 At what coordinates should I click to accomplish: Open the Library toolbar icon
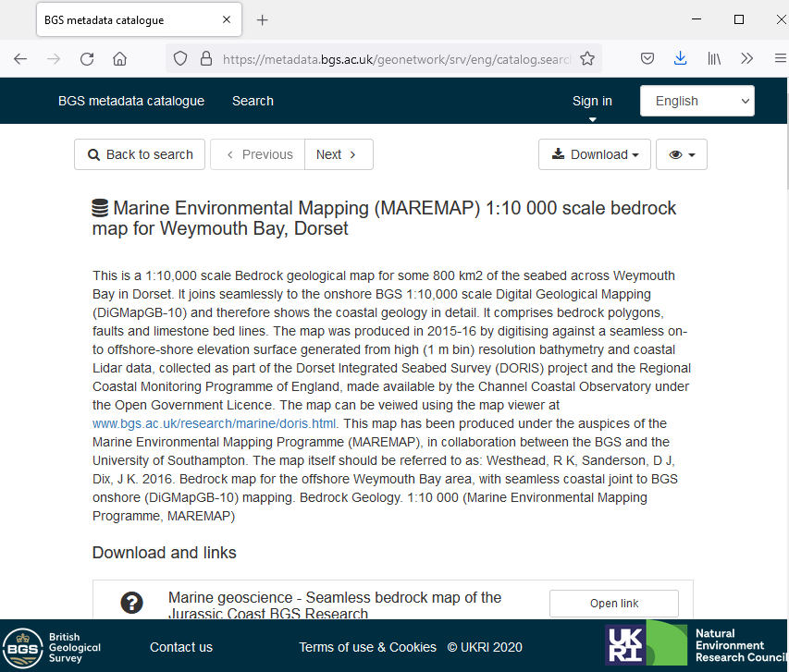pos(713,57)
